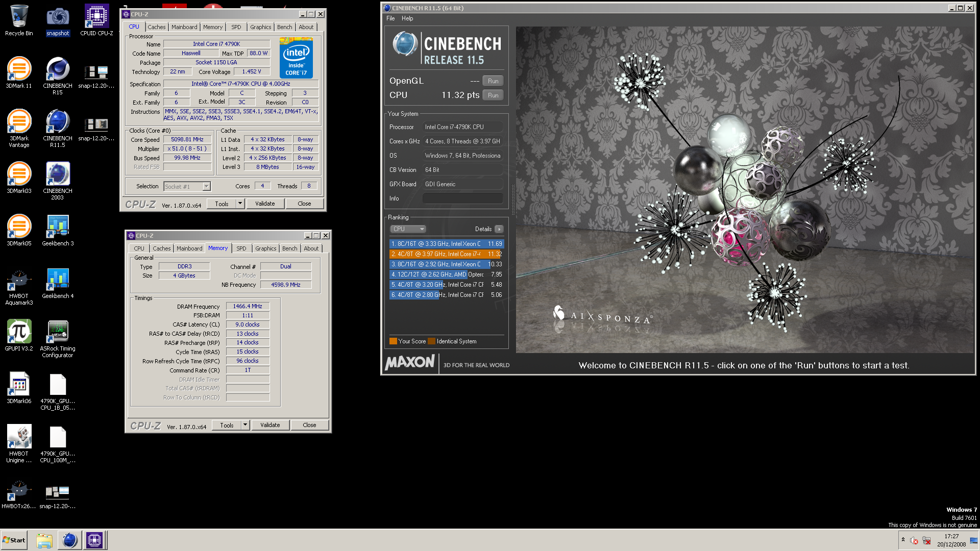Launch 3DMark06 desktop shortcut
The width and height of the screenshot is (980, 551).
19,388
